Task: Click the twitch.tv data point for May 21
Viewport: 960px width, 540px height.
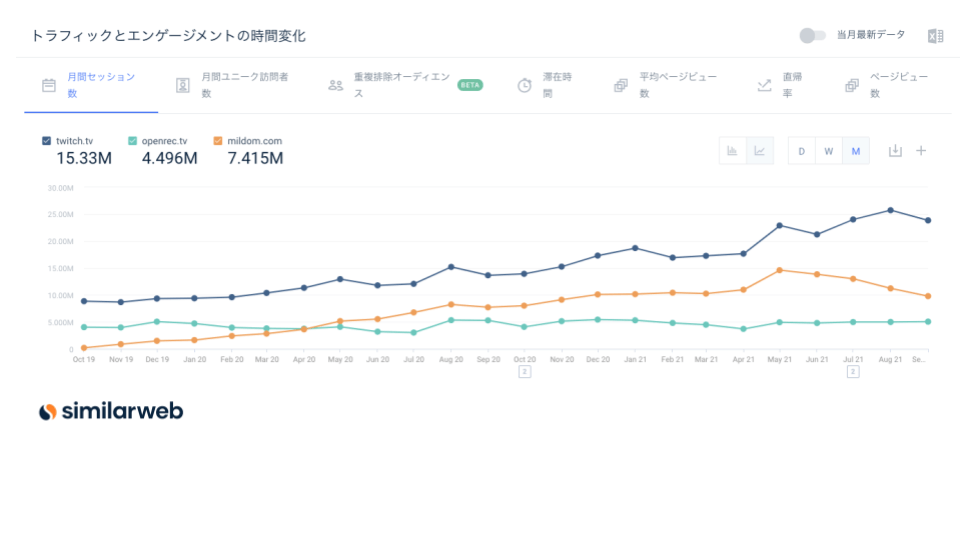Action: click(x=779, y=226)
